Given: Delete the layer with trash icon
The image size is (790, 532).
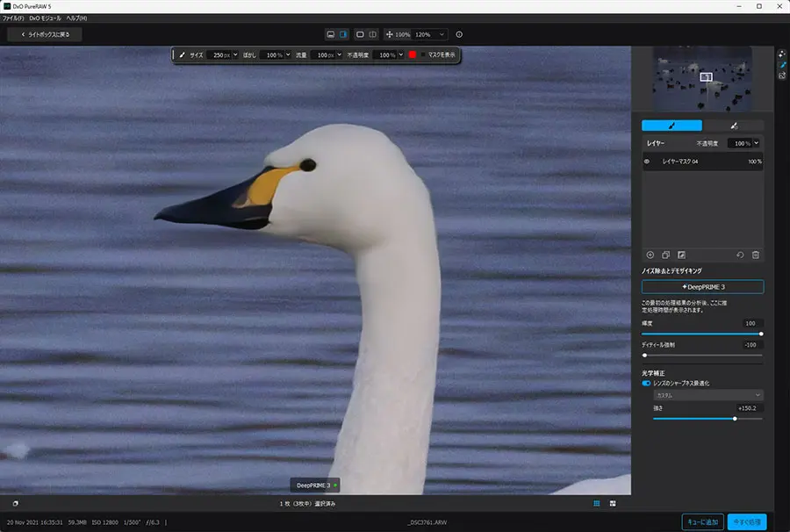Looking at the screenshot, I should 755,255.
